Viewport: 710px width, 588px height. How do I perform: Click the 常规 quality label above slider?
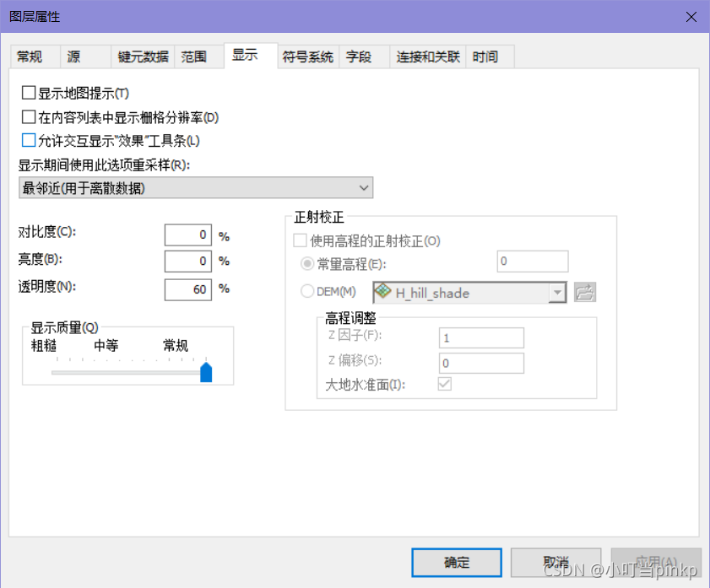coord(176,346)
